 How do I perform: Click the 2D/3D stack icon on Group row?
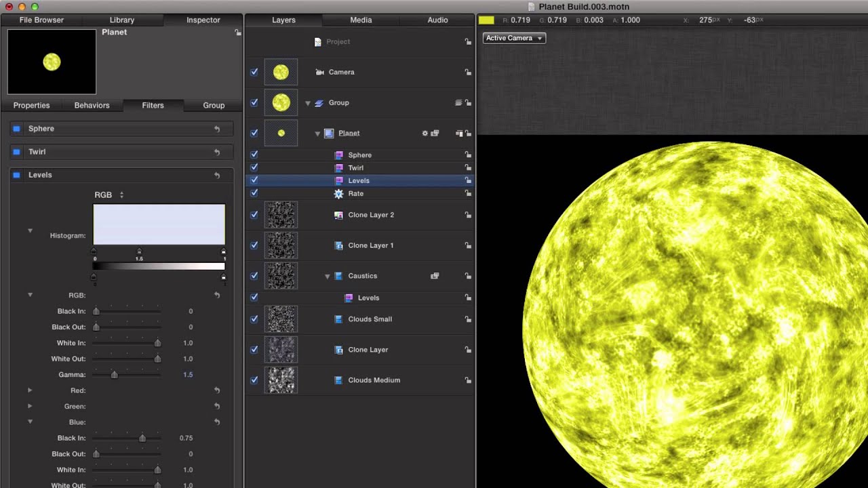tap(458, 103)
